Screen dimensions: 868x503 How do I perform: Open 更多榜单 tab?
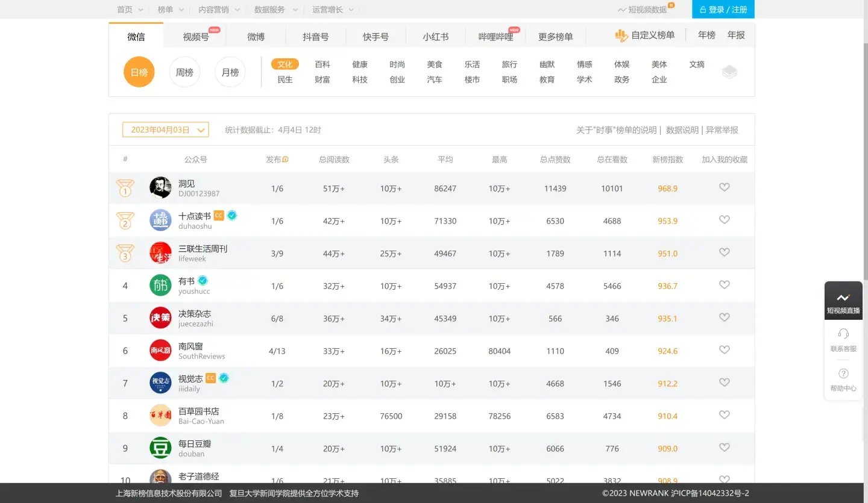pyautogui.click(x=555, y=37)
